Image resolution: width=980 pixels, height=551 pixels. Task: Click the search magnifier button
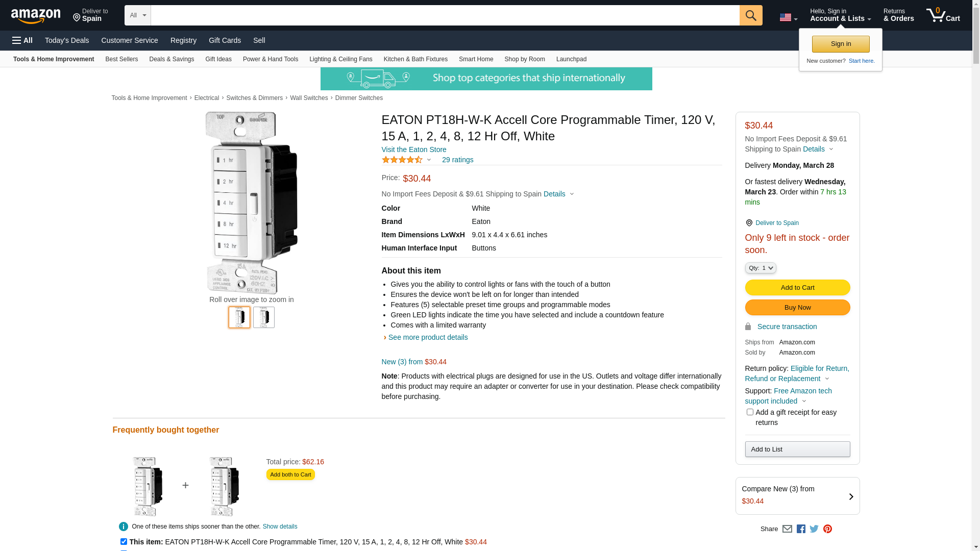[x=750, y=15]
